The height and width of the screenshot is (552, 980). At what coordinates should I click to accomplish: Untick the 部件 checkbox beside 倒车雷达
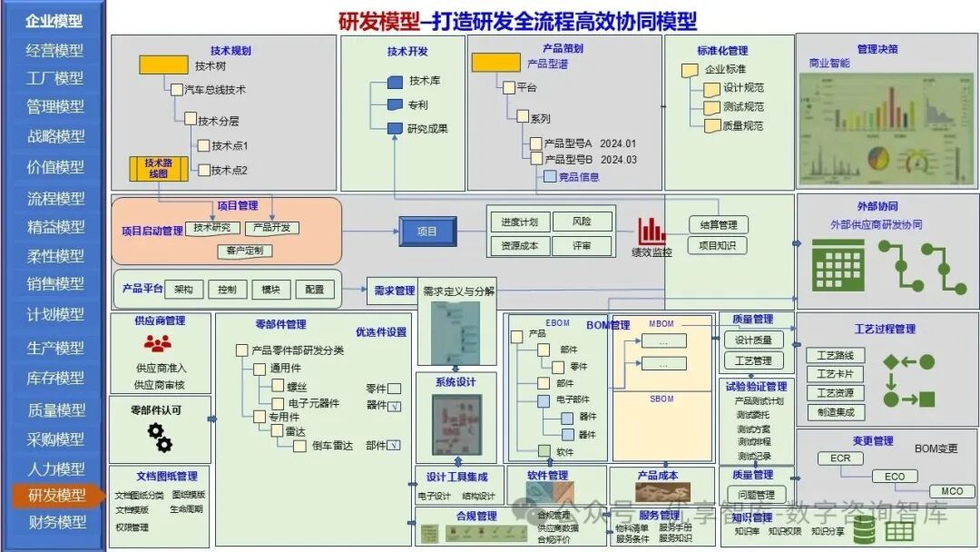coord(394,445)
